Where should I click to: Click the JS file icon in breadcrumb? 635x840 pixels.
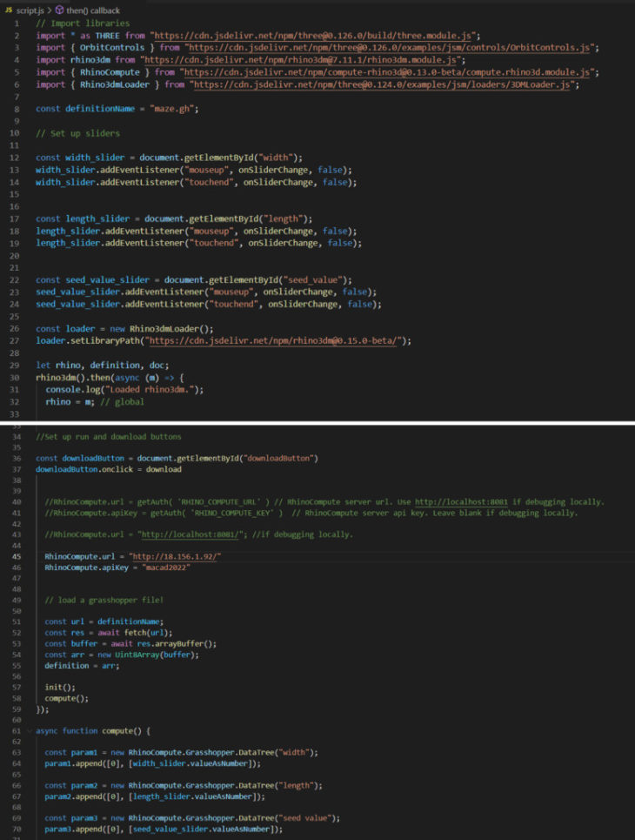point(9,10)
